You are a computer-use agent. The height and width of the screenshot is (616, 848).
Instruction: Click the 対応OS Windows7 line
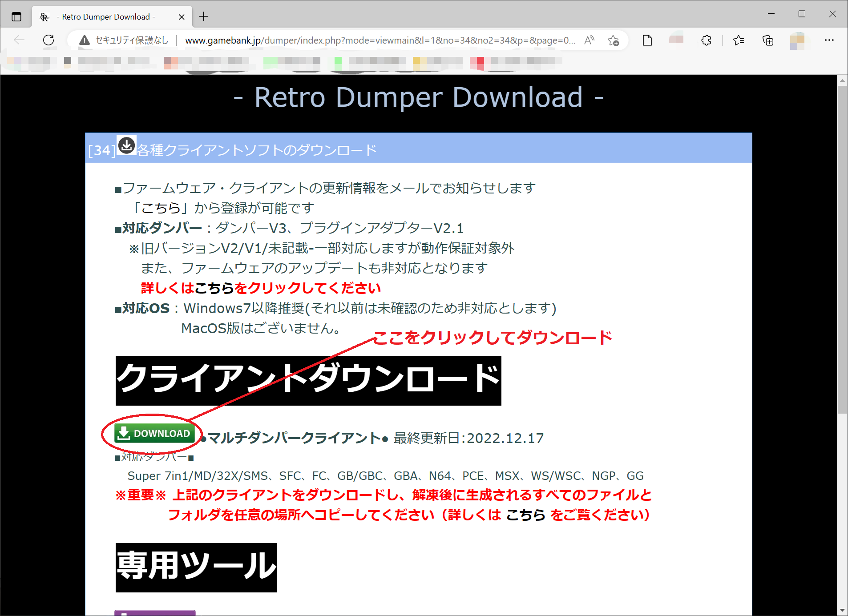click(335, 308)
